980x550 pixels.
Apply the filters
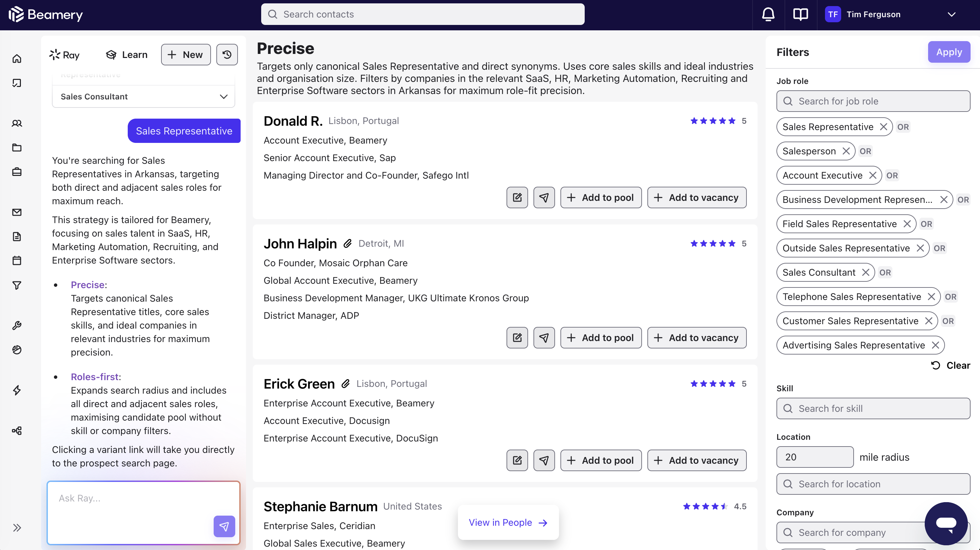[x=949, y=52]
